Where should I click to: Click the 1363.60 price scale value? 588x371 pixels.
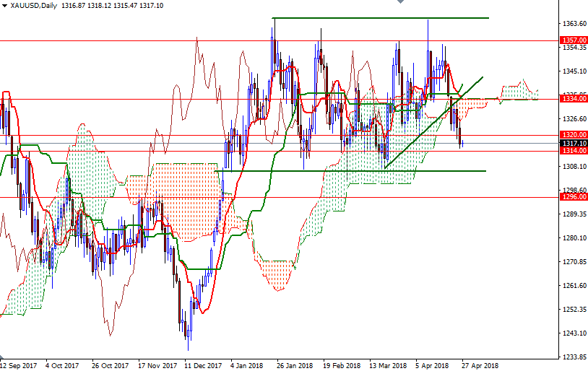574,24
